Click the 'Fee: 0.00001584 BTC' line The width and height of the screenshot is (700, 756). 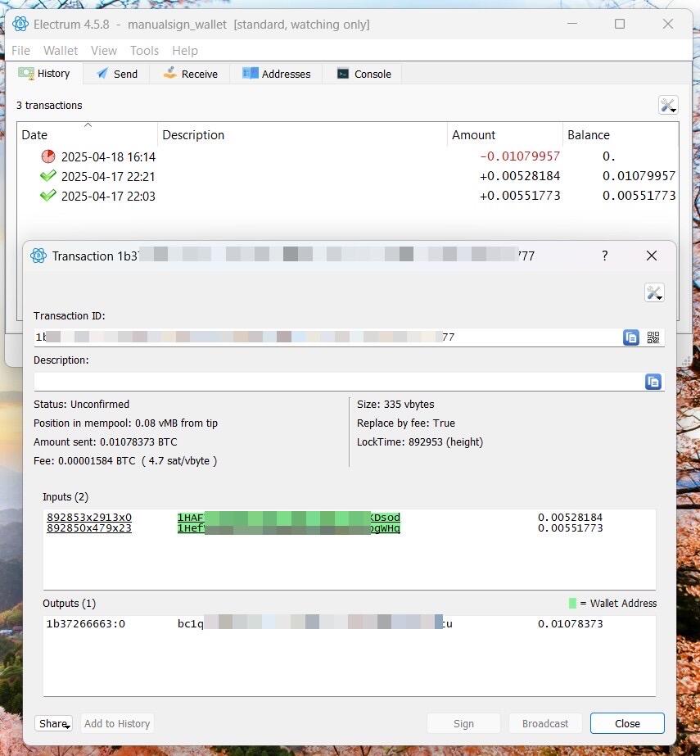tap(125, 461)
